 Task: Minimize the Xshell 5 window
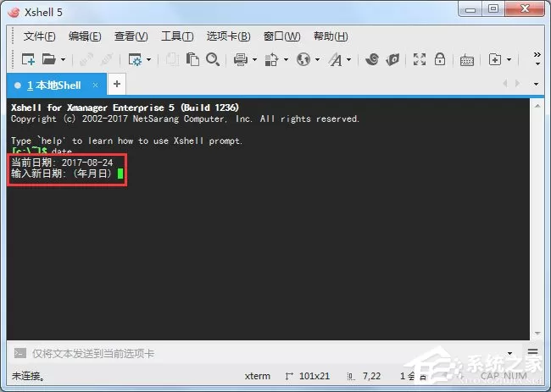coord(470,10)
